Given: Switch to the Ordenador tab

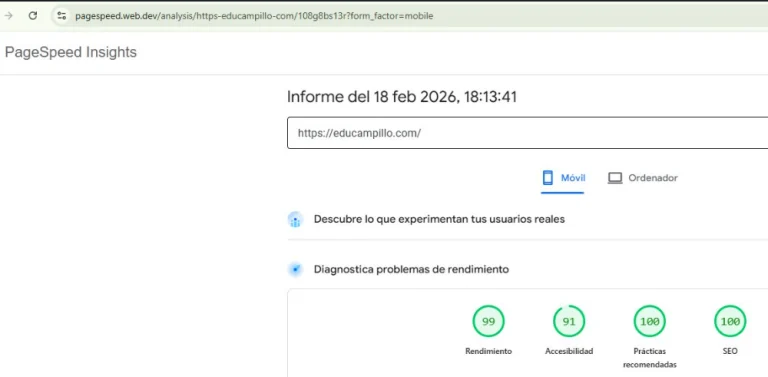Looking at the screenshot, I should click(x=642, y=178).
